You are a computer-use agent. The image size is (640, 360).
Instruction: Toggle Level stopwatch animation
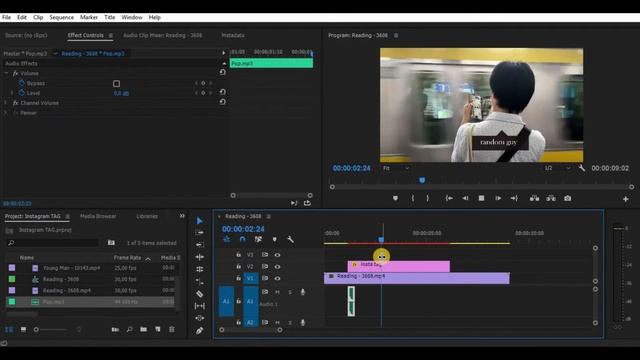pyautogui.click(x=22, y=93)
